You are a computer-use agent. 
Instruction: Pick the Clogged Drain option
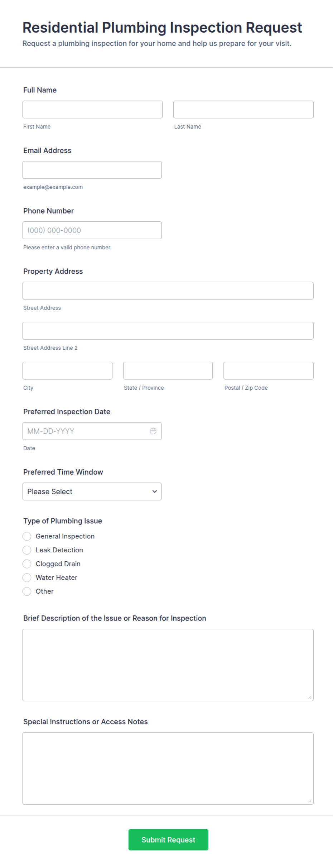tap(27, 564)
